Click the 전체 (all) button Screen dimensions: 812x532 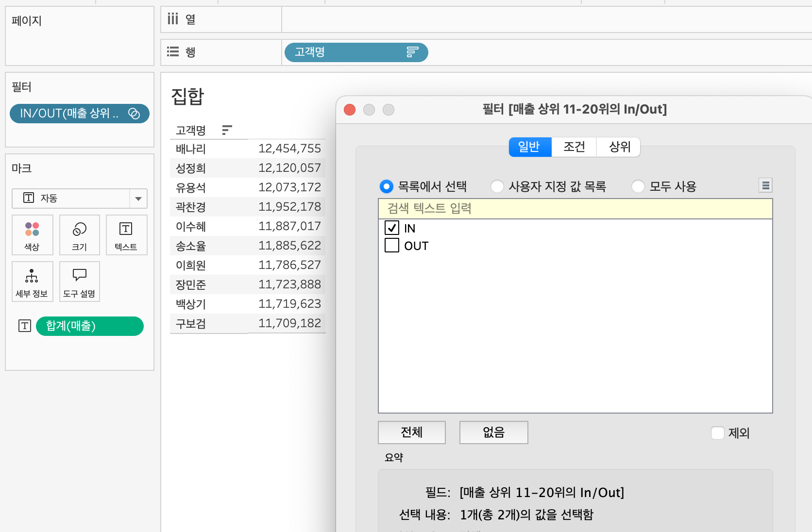tap(412, 432)
